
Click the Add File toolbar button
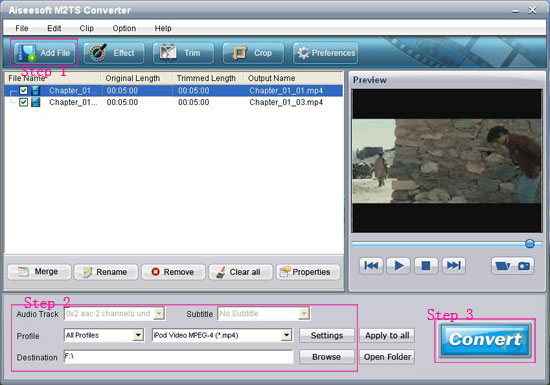tap(44, 53)
